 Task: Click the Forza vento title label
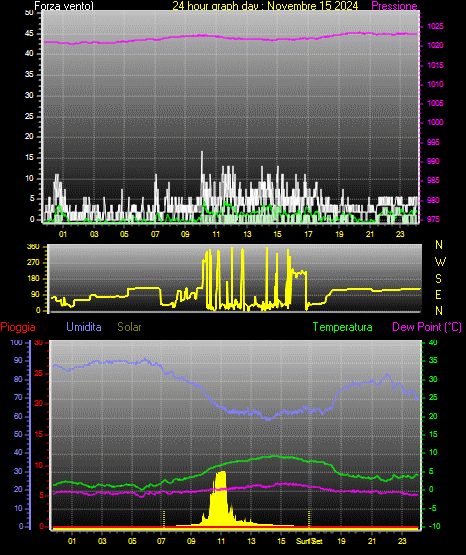coord(64,6)
